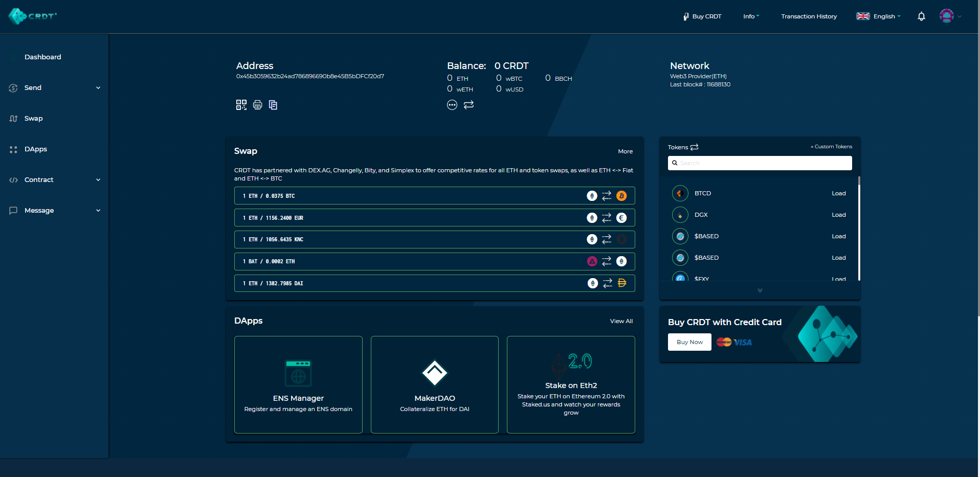Click View All in DApps panel
980x477 pixels.
point(621,321)
